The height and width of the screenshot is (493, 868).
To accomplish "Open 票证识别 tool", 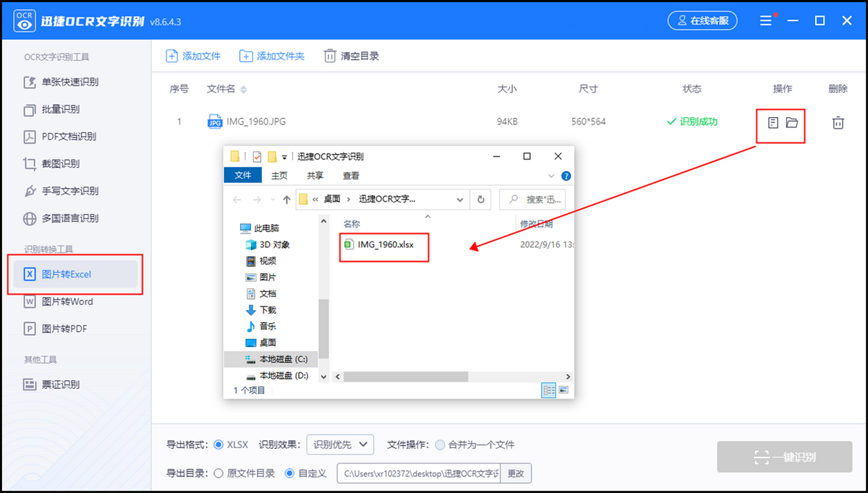I will pos(52,385).
